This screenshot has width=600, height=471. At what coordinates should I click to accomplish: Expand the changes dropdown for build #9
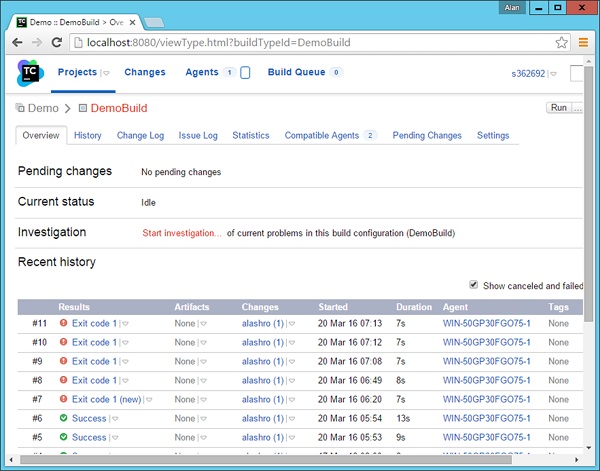(293, 362)
